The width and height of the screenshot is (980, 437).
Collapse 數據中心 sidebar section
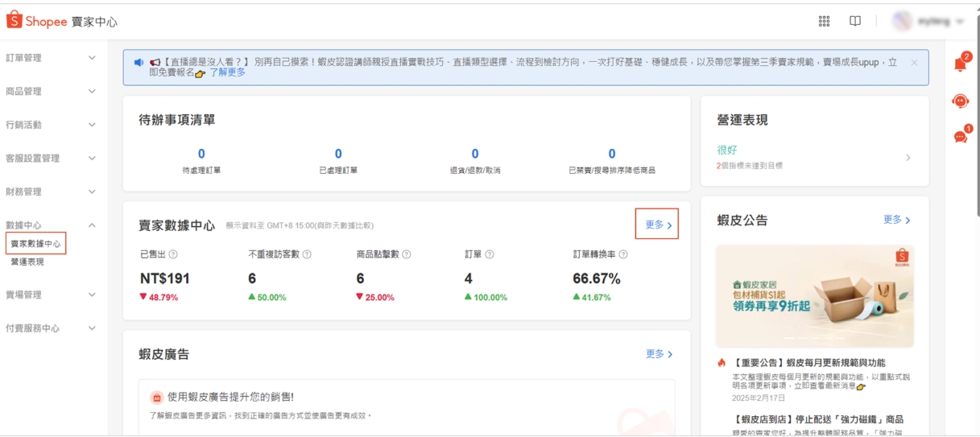[54, 225]
